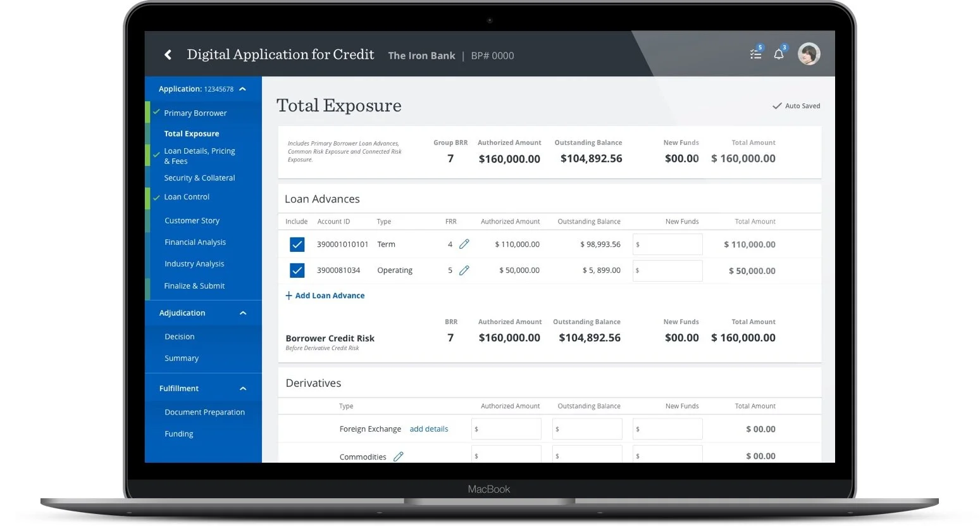Viewport: 980px width, 526px height.
Task: Click Commodities New Funds field
Action: (667, 454)
